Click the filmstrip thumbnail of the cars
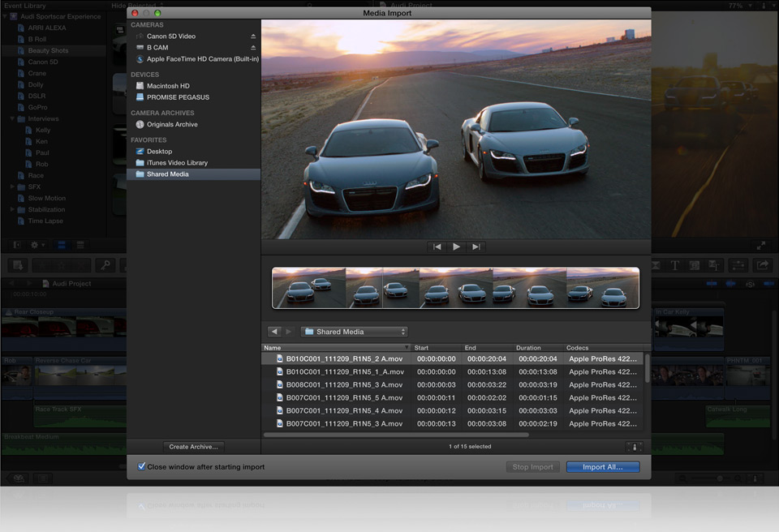This screenshot has height=532, width=779. 455,288
